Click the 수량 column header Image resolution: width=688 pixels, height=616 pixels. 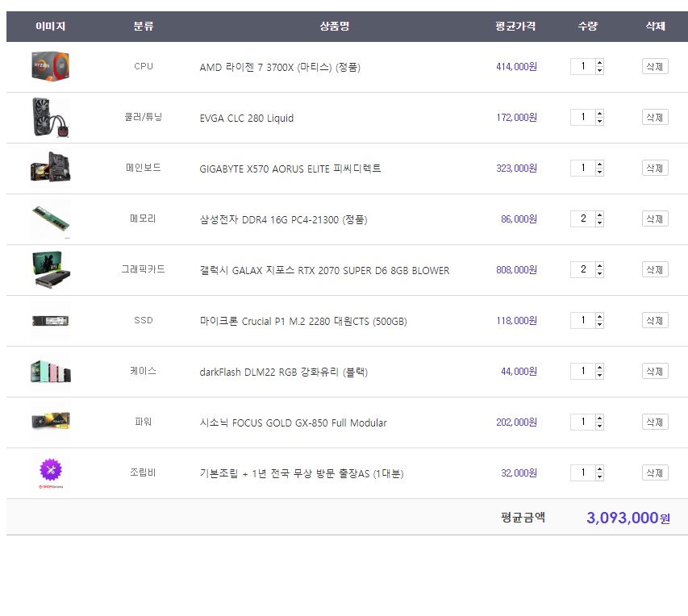pos(587,26)
